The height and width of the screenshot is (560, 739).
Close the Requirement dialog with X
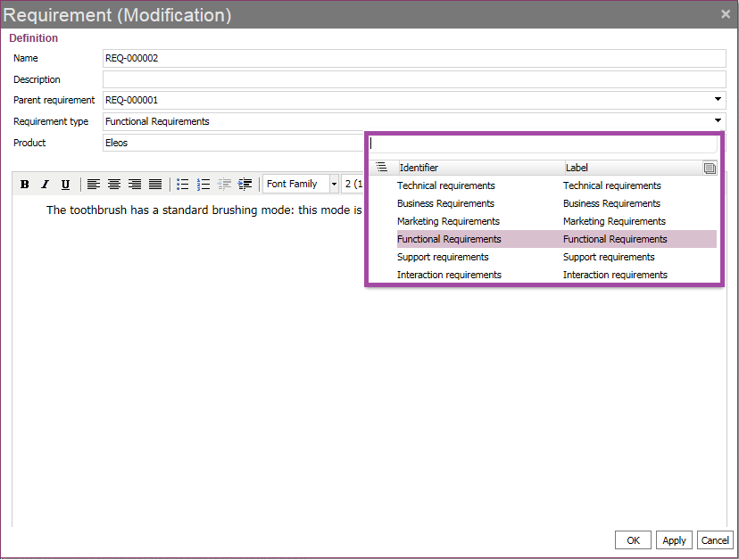coord(726,14)
